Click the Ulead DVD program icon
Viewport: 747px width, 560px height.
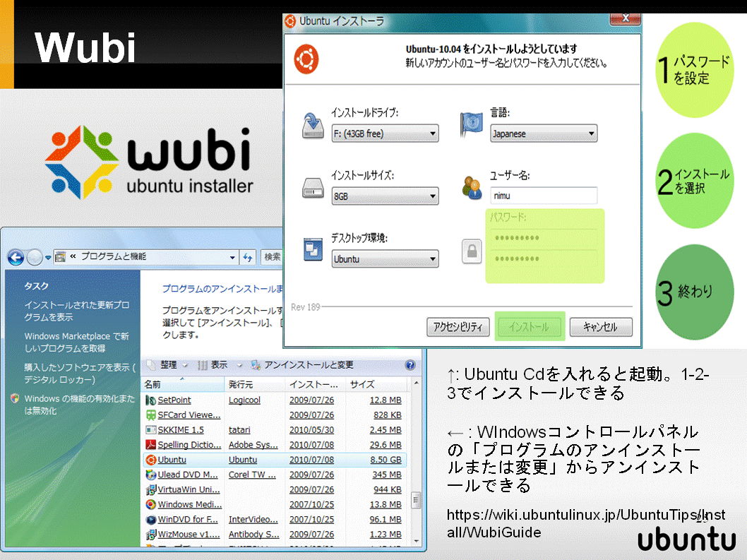pos(150,475)
